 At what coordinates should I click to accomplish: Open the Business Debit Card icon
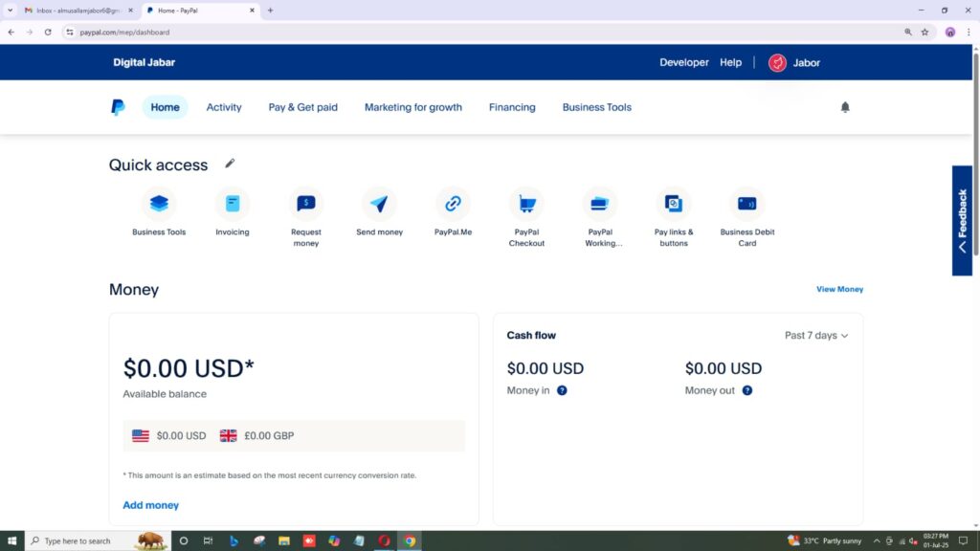tap(747, 204)
